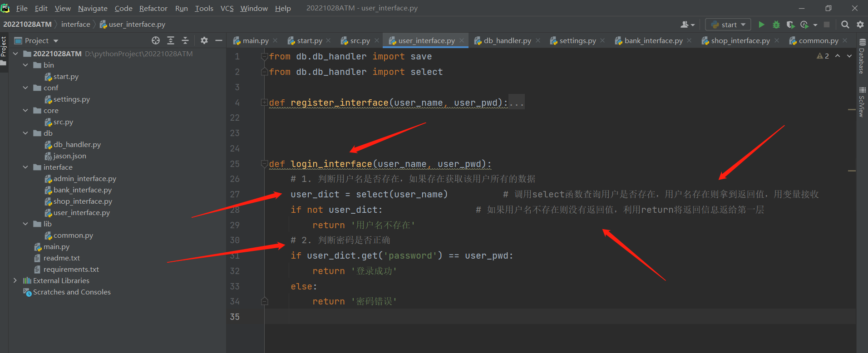Collapse the core folder
Image resolution: width=868 pixels, height=353 pixels.
point(25,110)
